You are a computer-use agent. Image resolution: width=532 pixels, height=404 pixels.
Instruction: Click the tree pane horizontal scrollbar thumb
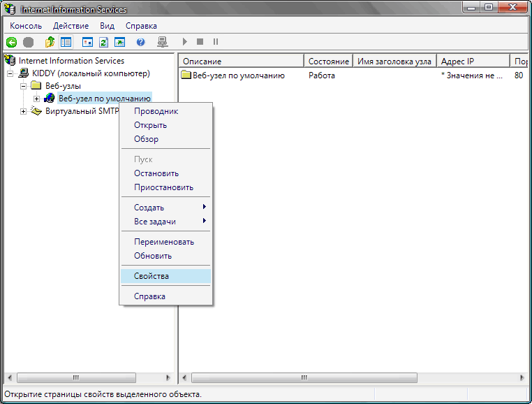coord(76,377)
